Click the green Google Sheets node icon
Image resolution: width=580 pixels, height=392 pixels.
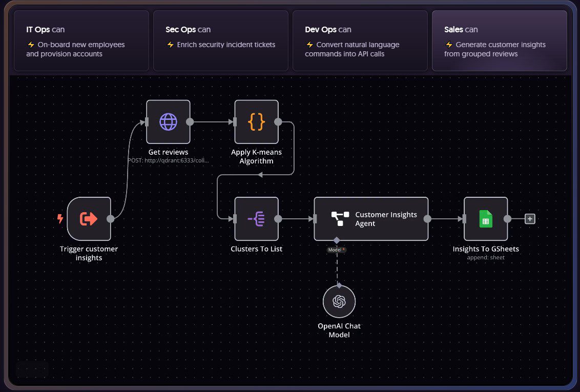(x=485, y=219)
